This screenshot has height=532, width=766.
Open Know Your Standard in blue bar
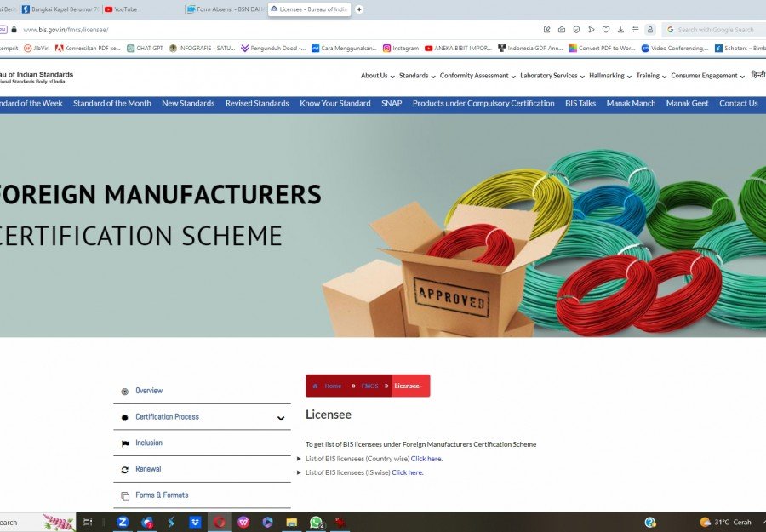click(335, 104)
